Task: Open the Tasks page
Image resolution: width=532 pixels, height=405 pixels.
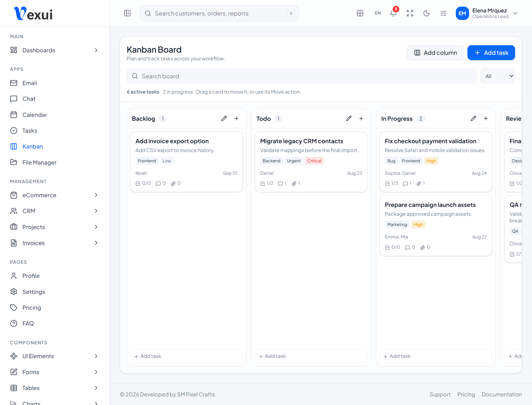Action: point(55,130)
